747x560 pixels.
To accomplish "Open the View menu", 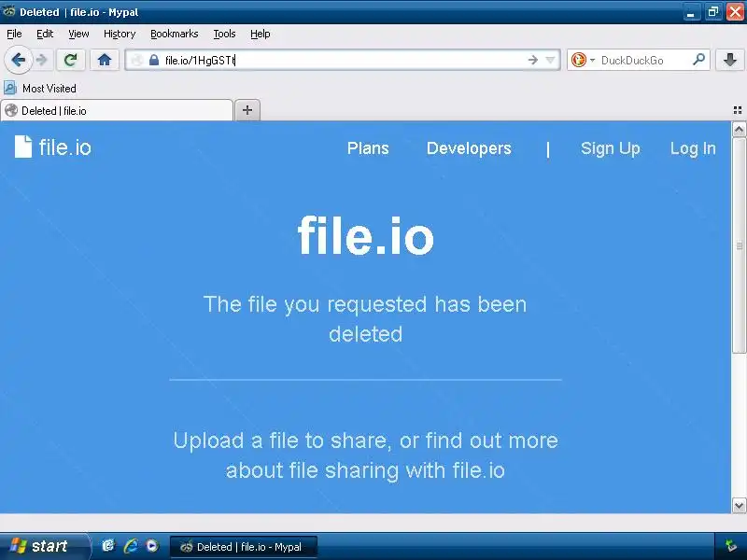I will pos(78,34).
